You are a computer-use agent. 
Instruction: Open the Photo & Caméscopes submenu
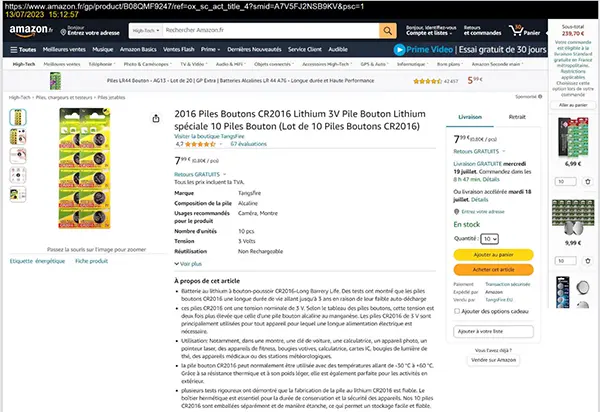147,64
